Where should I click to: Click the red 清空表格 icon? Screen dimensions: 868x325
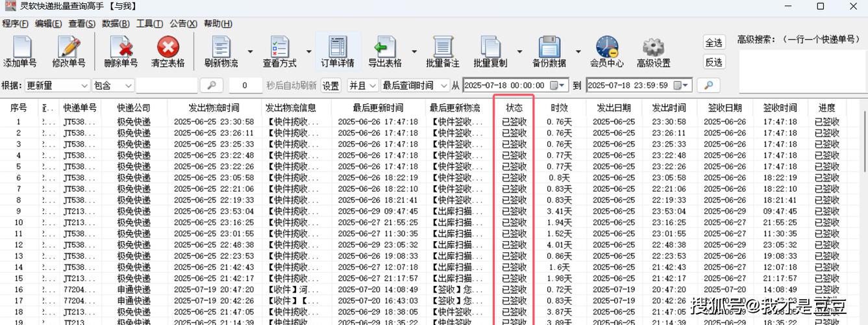pos(167,49)
